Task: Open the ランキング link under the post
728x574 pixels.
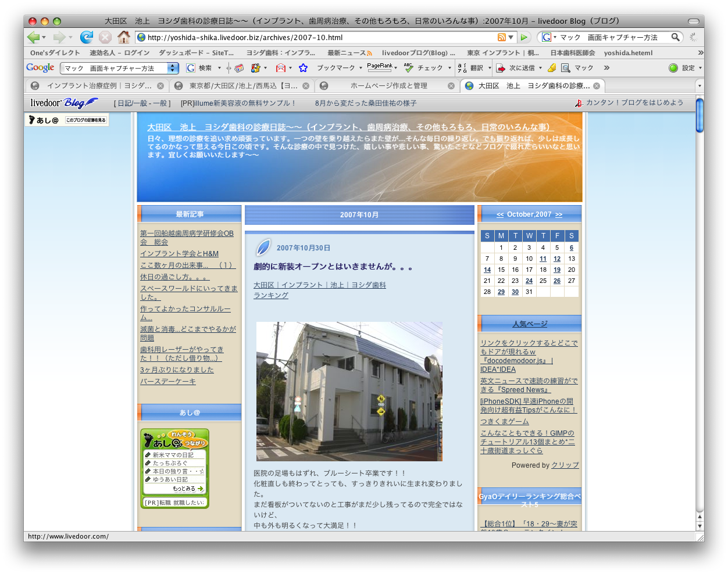Action: [x=271, y=295]
